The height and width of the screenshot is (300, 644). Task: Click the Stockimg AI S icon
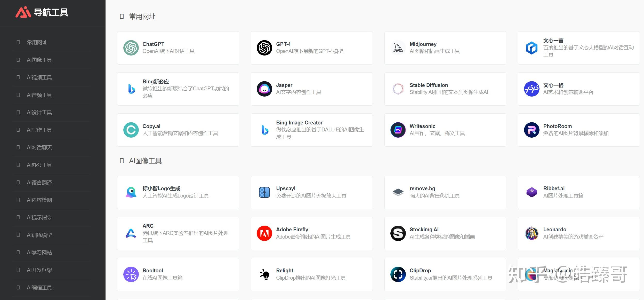point(398,233)
